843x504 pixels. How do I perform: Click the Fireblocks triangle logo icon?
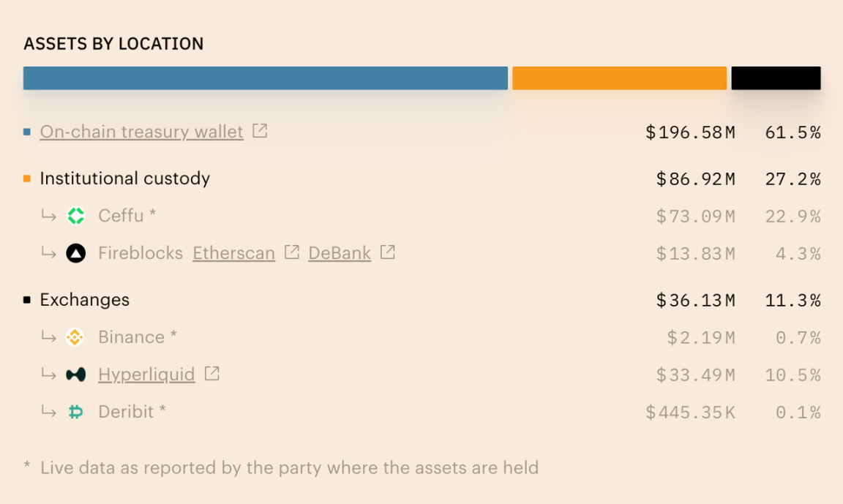tap(76, 254)
